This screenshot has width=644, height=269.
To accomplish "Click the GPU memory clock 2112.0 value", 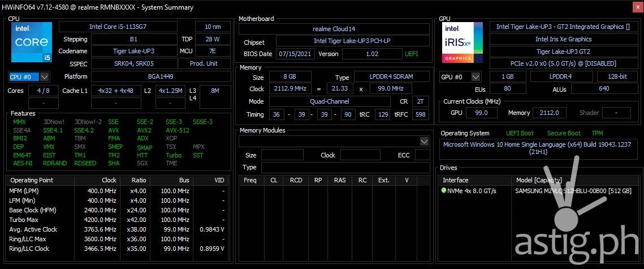I will pyautogui.click(x=548, y=113).
